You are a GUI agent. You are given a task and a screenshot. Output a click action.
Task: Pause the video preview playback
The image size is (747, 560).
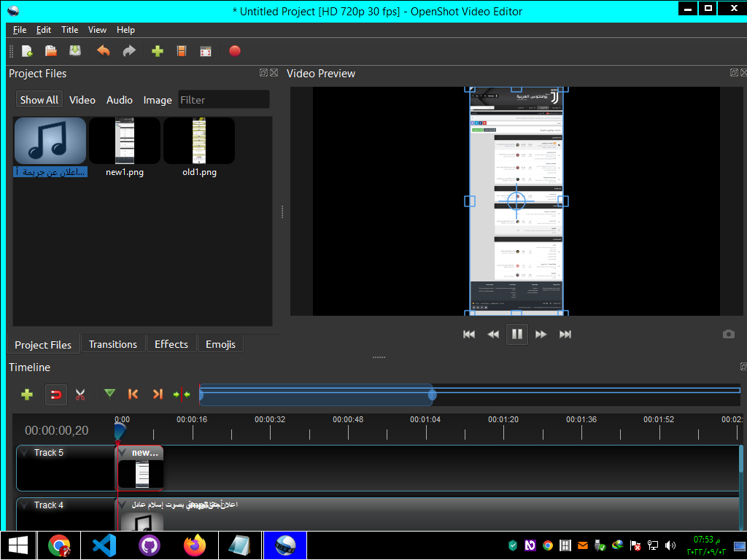click(517, 334)
